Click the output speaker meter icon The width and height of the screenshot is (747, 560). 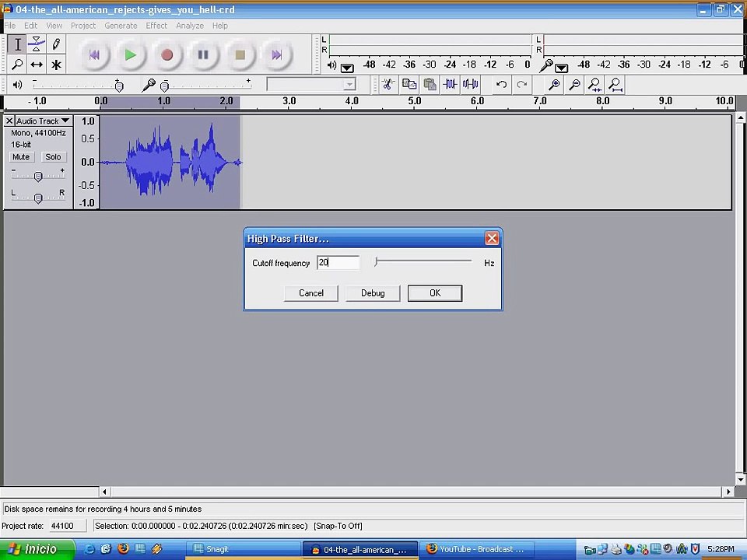coord(332,65)
